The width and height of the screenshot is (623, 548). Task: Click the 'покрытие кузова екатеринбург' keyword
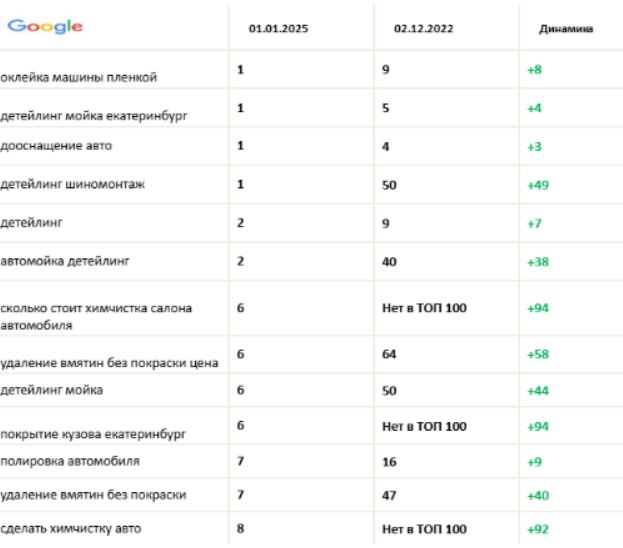(x=93, y=434)
